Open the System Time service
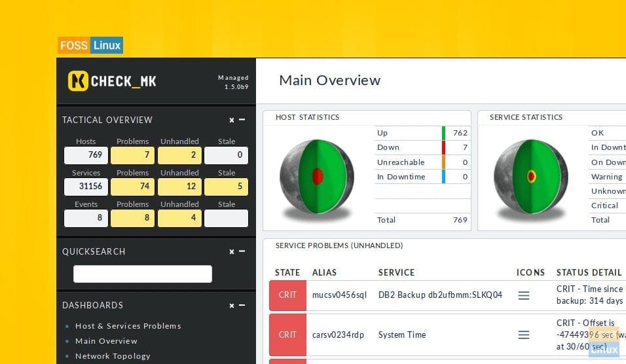This screenshot has width=626, height=364. 402,335
